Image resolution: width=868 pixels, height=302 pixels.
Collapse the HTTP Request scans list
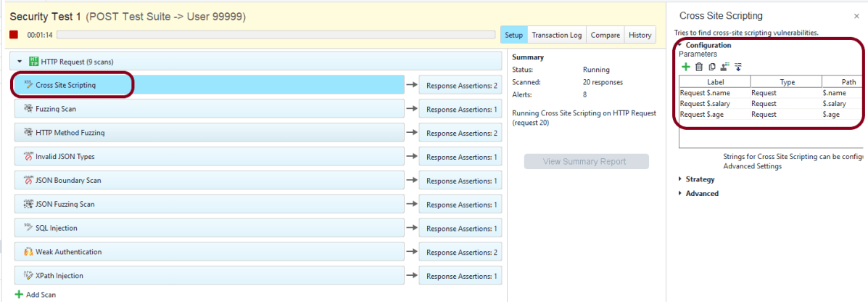[x=20, y=62]
